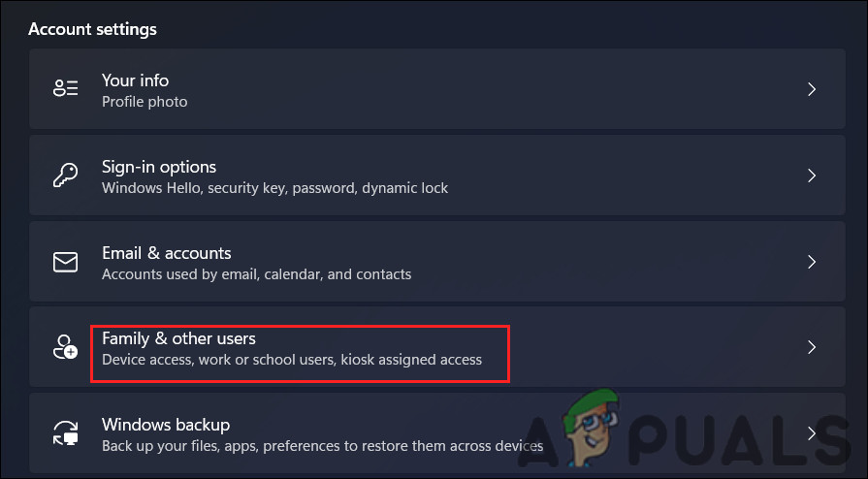
Task: Click the chevron beside Email & accounts
Action: click(812, 262)
